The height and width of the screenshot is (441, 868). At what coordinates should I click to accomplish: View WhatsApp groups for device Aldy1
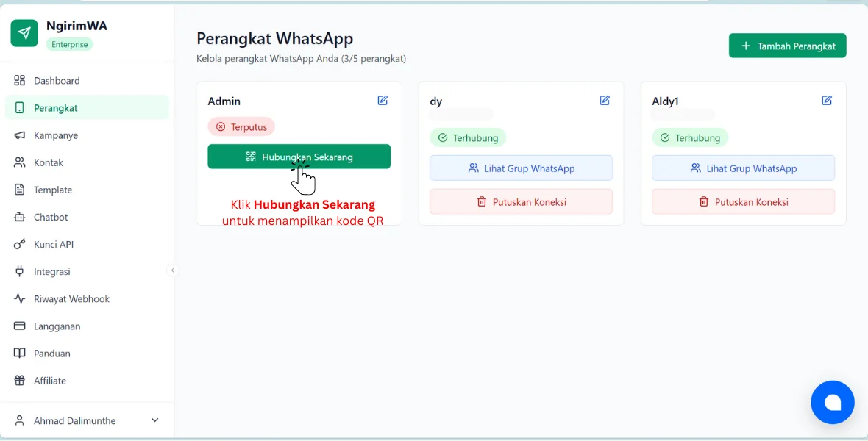click(743, 168)
